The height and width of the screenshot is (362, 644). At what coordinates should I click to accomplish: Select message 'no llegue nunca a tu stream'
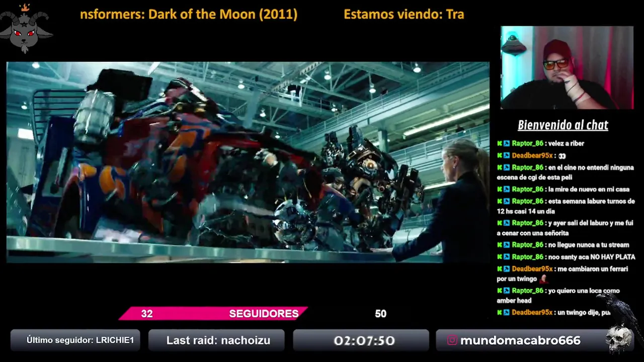tap(589, 245)
